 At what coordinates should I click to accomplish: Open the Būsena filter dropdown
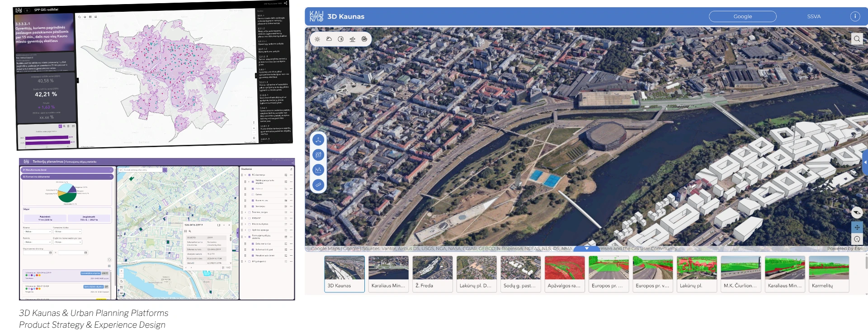click(x=38, y=231)
